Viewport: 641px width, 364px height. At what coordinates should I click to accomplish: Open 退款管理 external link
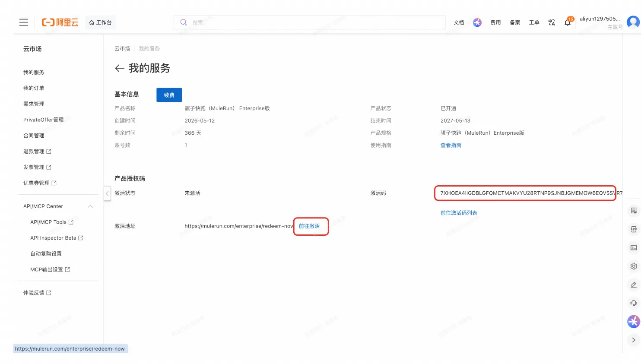[x=37, y=152]
